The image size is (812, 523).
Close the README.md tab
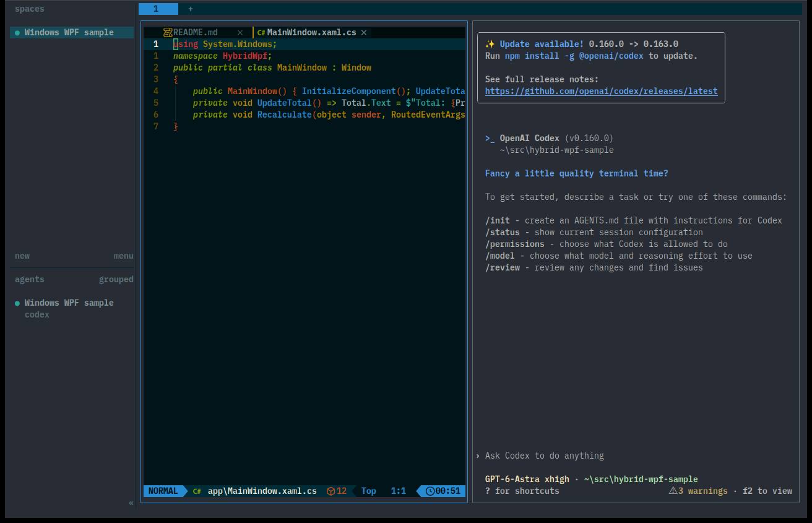point(240,33)
